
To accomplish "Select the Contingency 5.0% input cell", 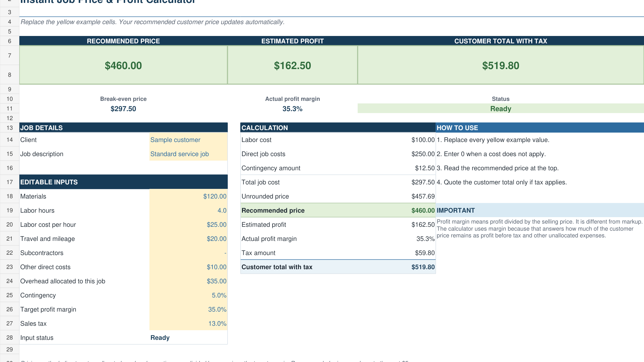I will [x=188, y=295].
